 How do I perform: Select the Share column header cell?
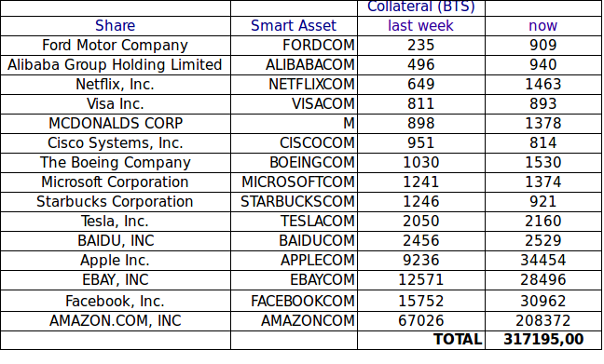click(x=116, y=26)
